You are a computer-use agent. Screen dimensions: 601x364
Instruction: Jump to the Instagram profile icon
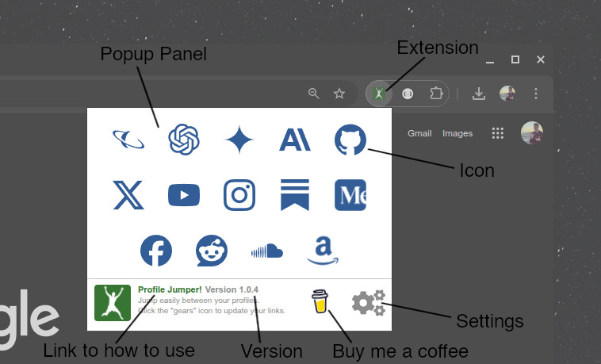click(x=239, y=195)
